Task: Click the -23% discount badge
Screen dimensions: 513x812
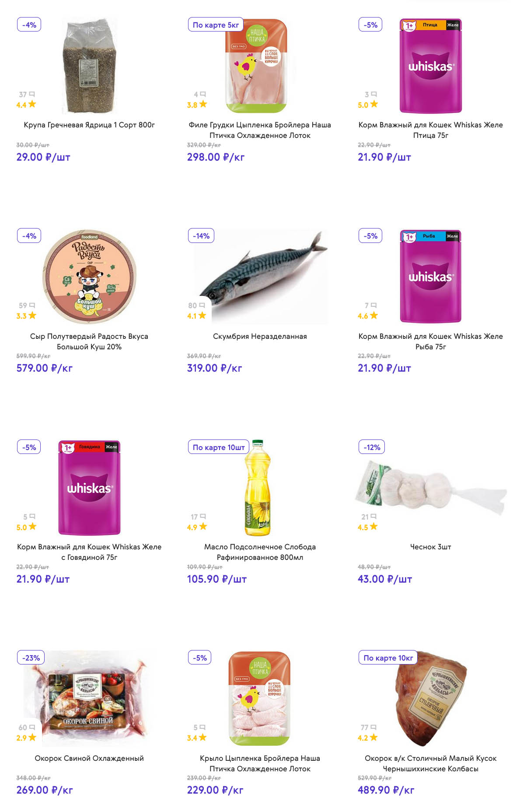Action: [x=31, y=658]
